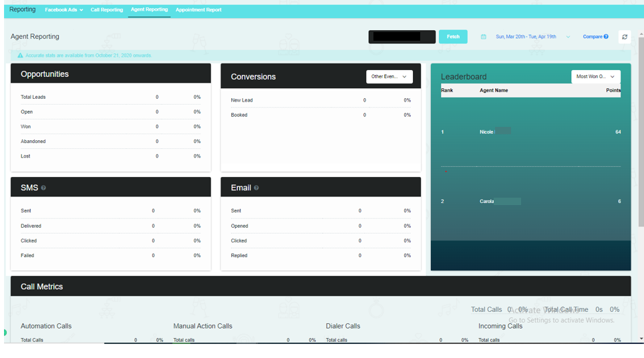
Task: Open the calendar icon beside date range
Action: tap(484, 37)
